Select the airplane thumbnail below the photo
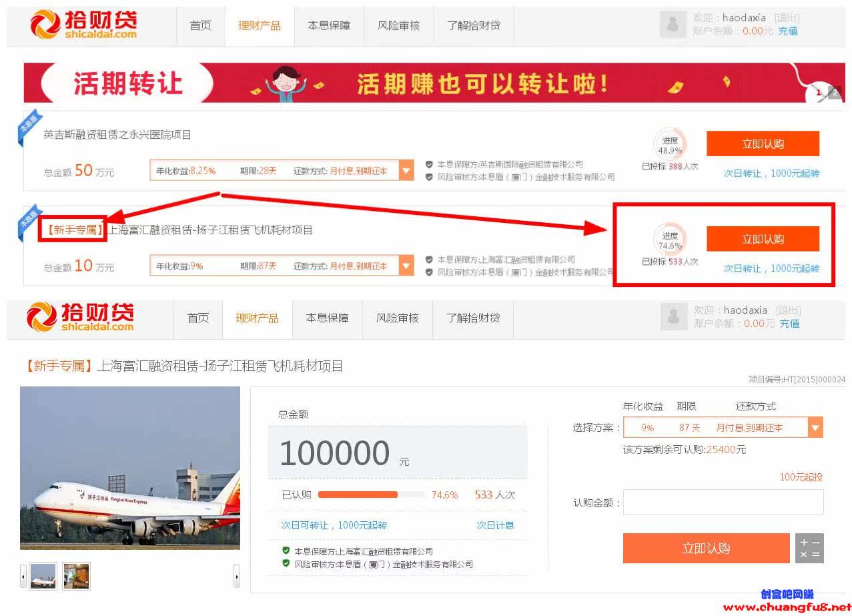Viewport: 852px width, 616px height. click(x=43, y=576)
